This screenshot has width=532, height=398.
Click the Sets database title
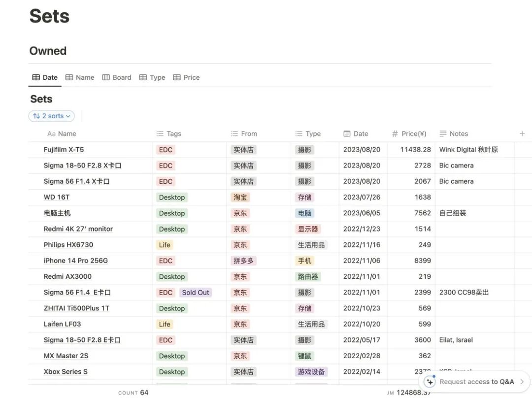41,99
